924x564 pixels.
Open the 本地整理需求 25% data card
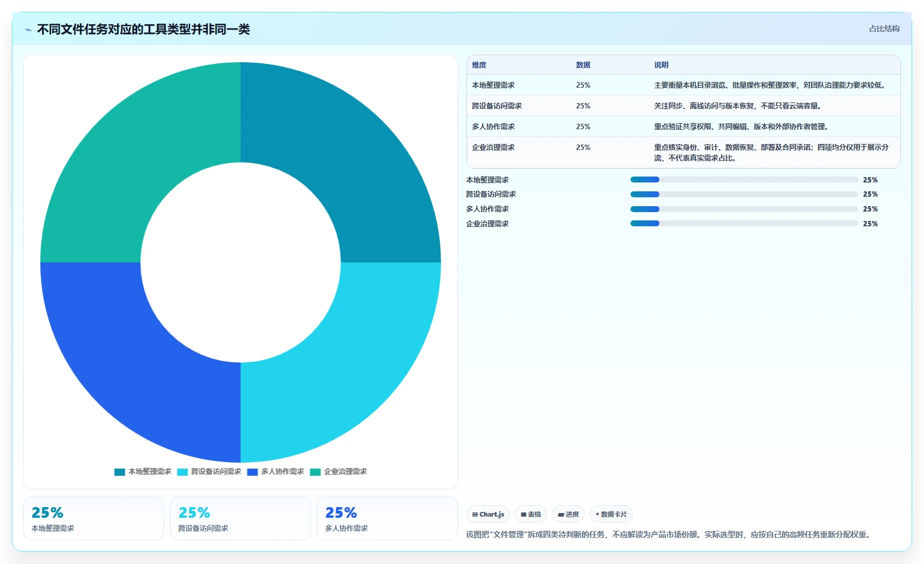[94, 518]
